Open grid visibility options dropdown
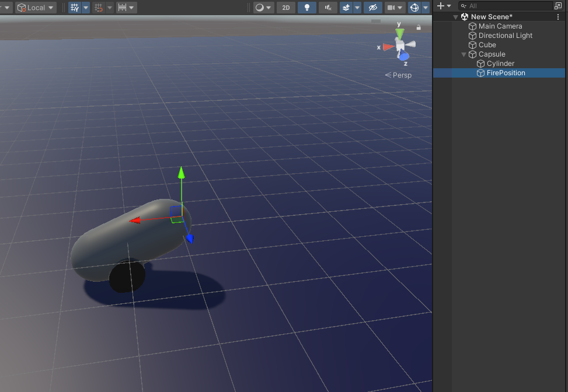The height and width of the screenshot is (392, 568). click(86, 8)
